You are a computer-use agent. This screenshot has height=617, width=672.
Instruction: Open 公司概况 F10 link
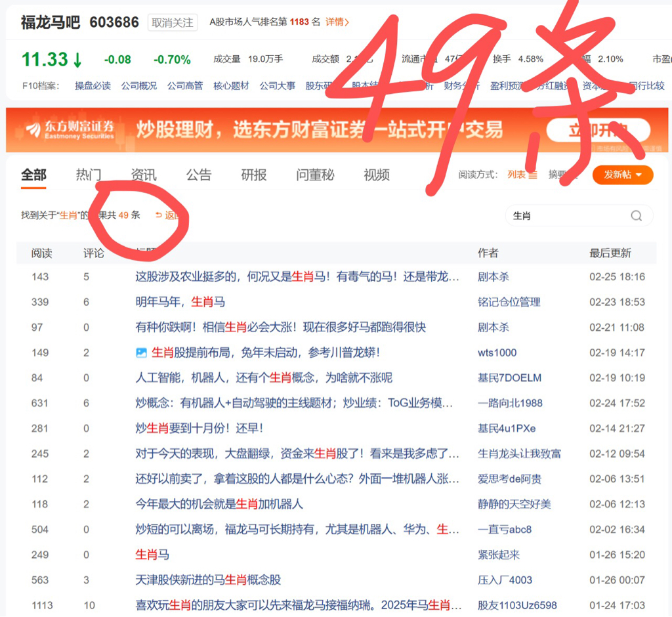coord(139,86)
